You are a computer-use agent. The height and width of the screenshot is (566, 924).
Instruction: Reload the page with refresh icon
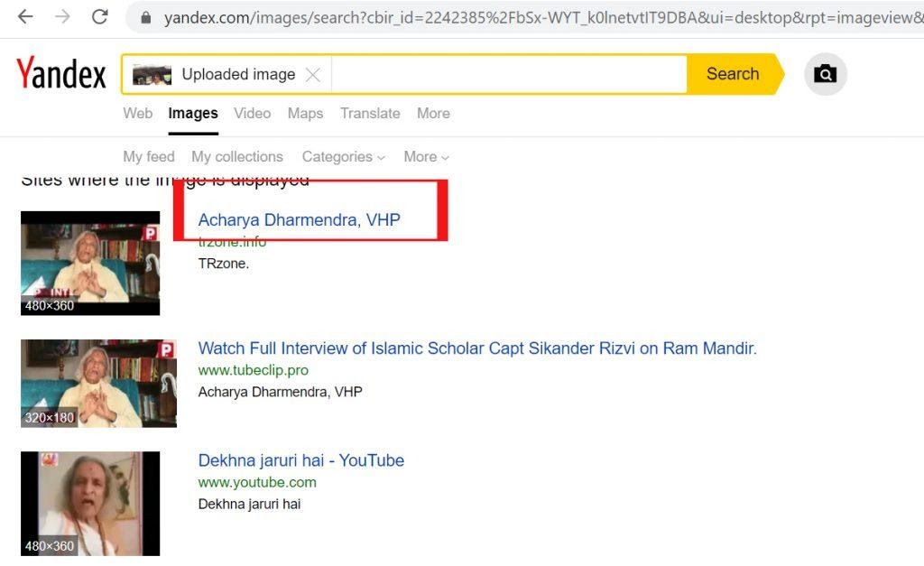click(99, 16)
